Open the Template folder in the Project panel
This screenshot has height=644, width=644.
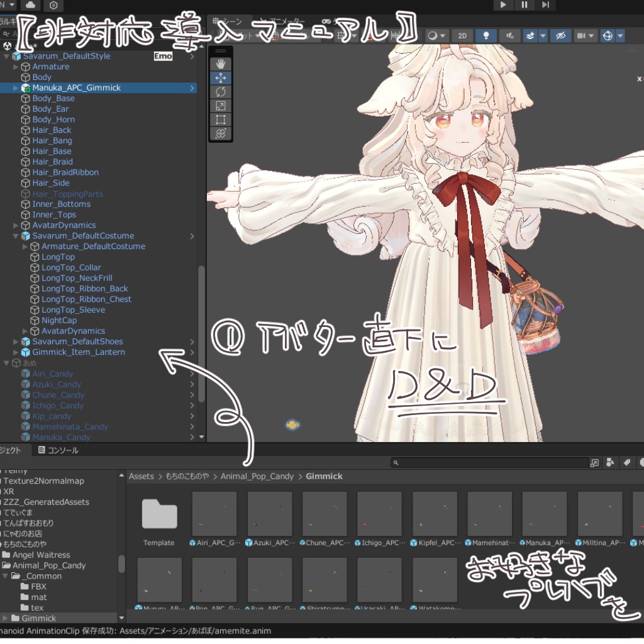[x=159, y=513]
